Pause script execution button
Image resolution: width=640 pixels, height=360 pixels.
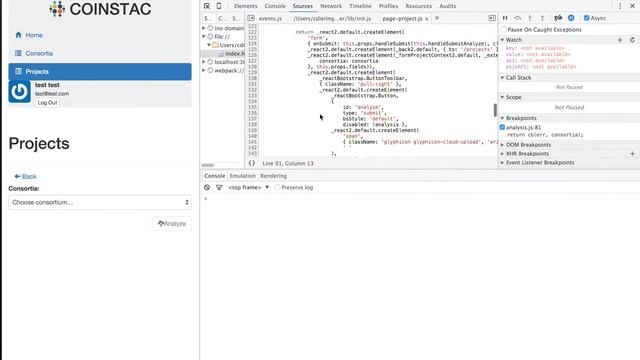pos(505,18)
